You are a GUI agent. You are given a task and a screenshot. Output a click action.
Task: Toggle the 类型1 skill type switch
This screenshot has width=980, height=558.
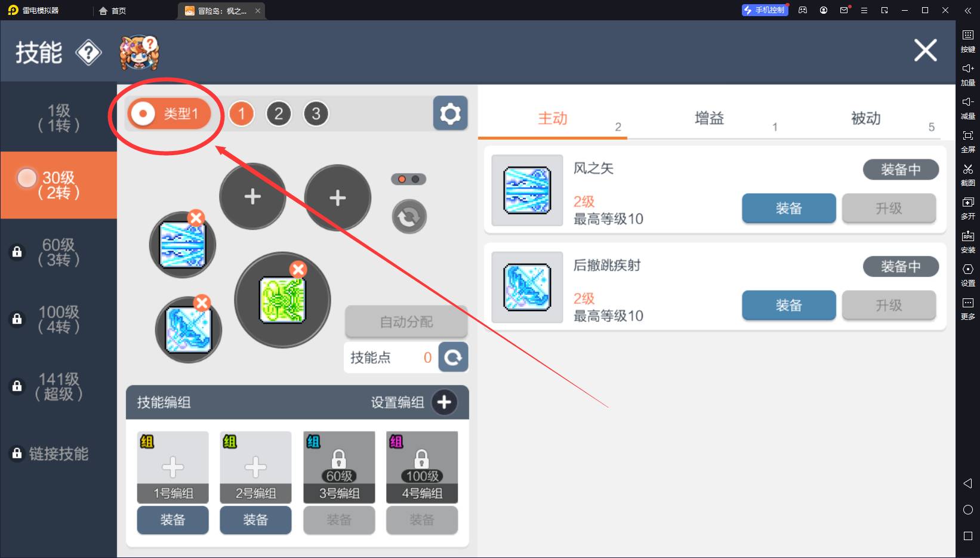(x=170, y=113)
